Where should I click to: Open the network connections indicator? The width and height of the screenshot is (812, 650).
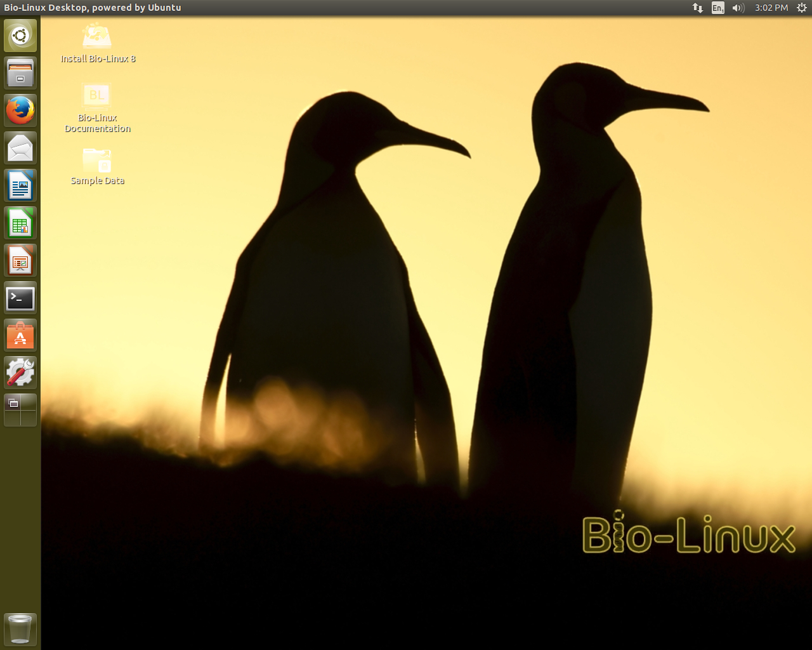point(698,8)
